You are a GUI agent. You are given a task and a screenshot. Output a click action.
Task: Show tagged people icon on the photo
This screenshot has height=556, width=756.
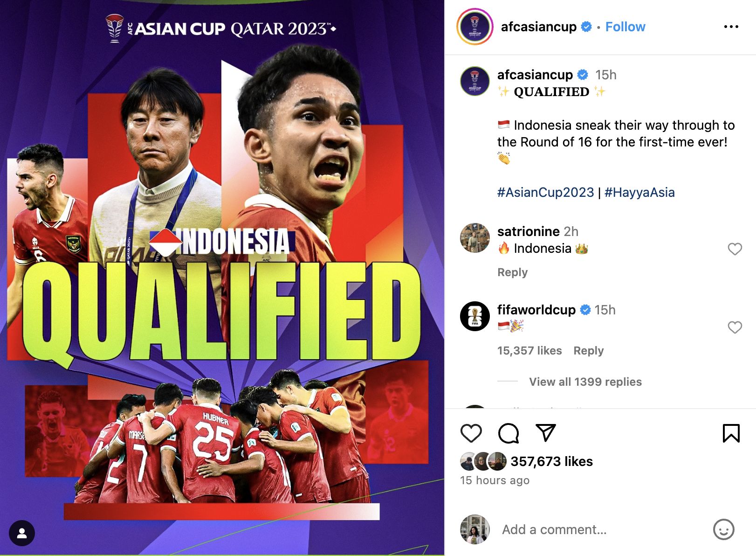pos(22,533)
